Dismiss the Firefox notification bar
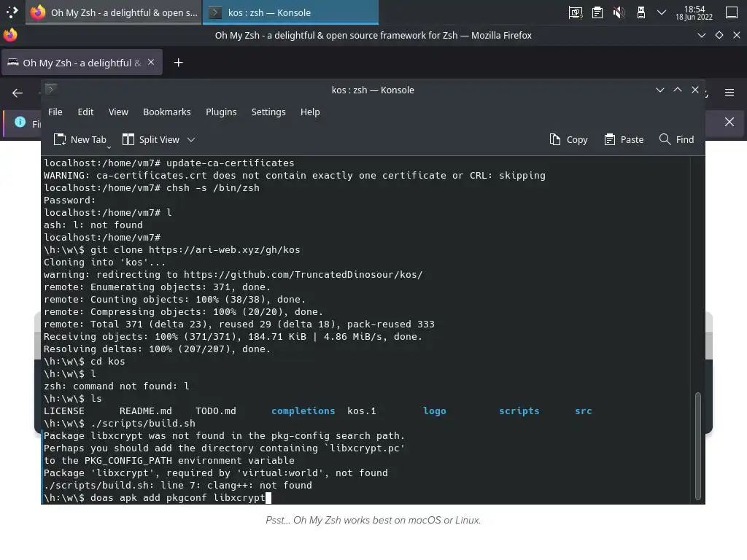 tap(729, 122)
